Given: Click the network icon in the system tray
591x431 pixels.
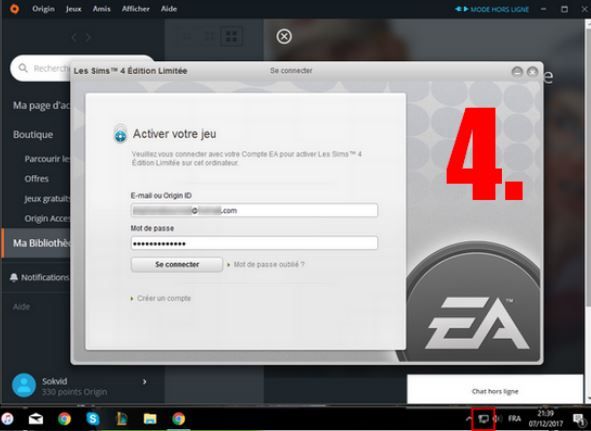Looking at the screenshot, I should [483, 419].
